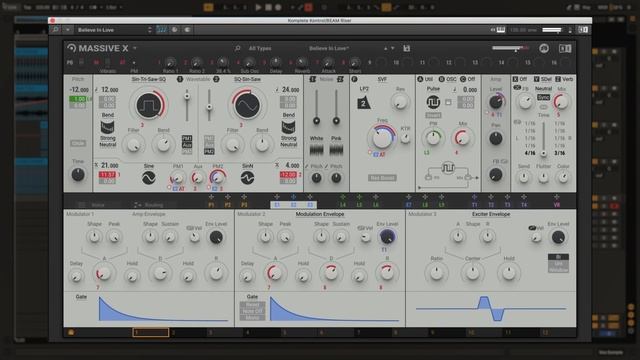
Task: Open Modulator 1 Gate trigger menu
Action: point(81,297)
